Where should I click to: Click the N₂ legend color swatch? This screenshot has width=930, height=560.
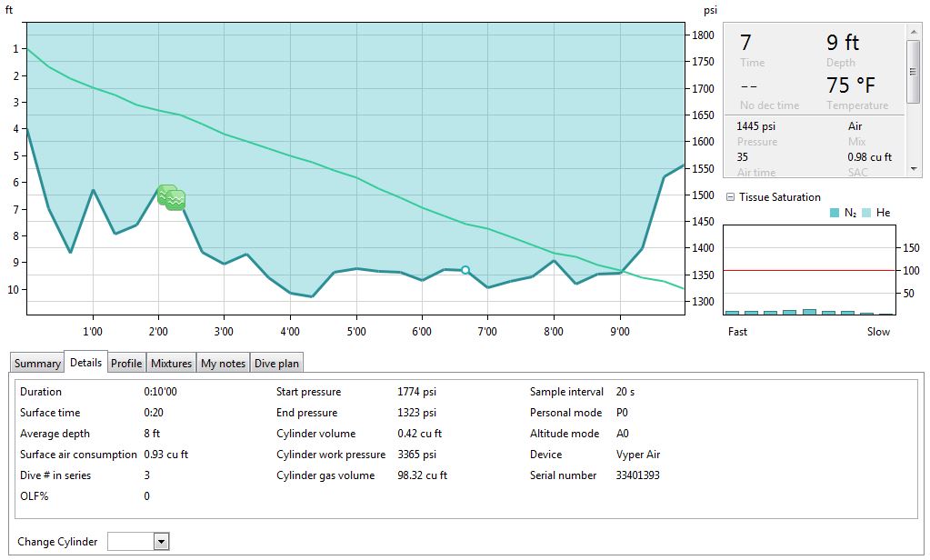(835, 213)
